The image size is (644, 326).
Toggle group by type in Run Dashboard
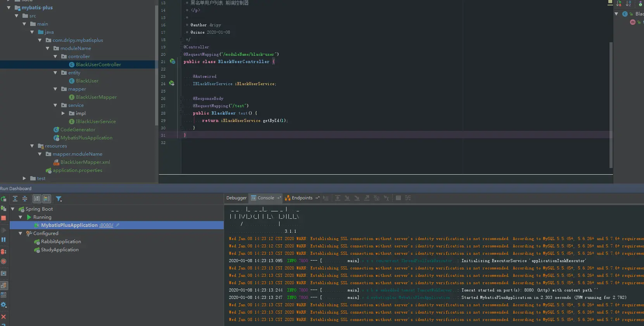37,199
